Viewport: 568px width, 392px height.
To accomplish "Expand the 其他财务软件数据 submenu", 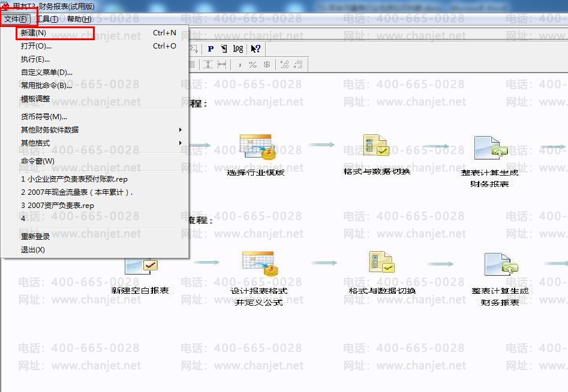I will pos(100,129).
